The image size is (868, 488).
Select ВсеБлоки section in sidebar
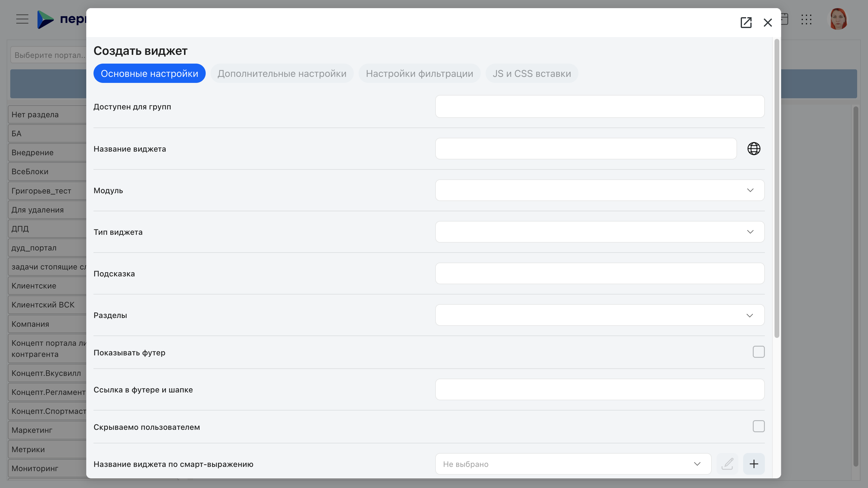tap(47, 172)
